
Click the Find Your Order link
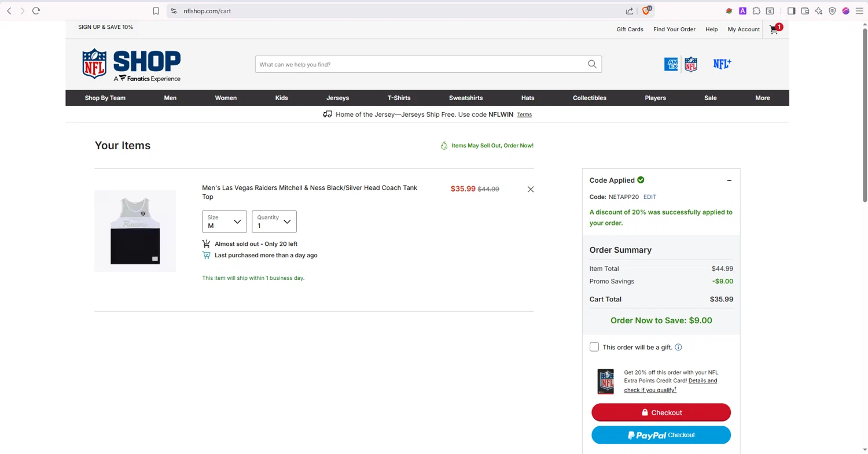coord(674,29)
